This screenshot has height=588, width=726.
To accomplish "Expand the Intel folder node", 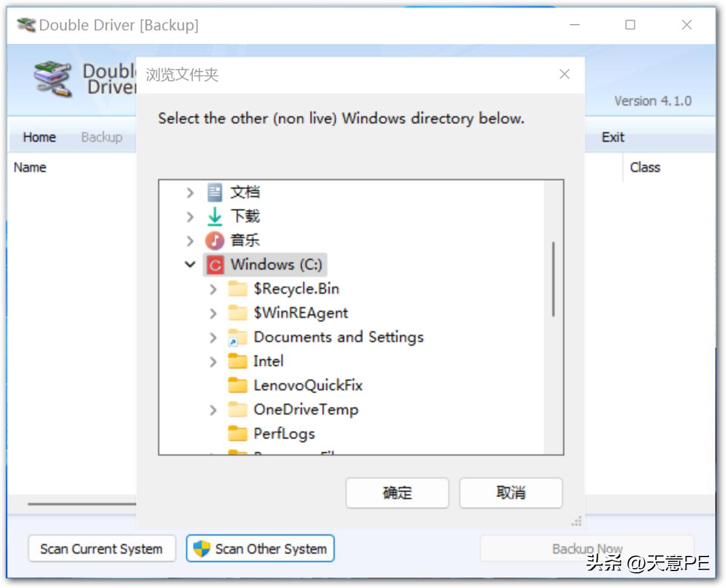I will 212,361.
